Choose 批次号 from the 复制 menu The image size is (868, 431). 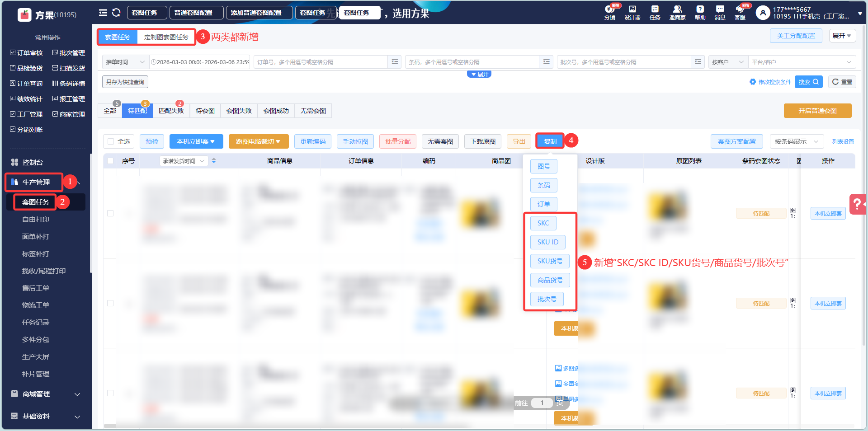point(547,299)
